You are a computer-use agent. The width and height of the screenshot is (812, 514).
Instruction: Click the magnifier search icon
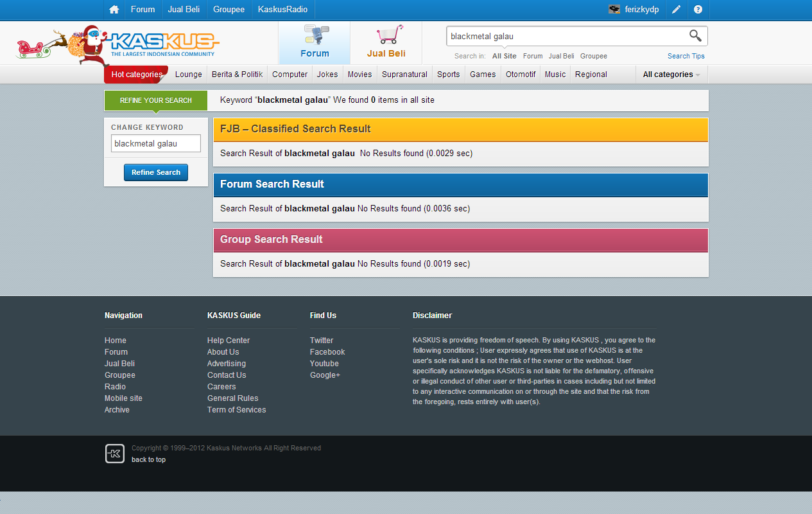pyautogui.click(x=695, y=36)
